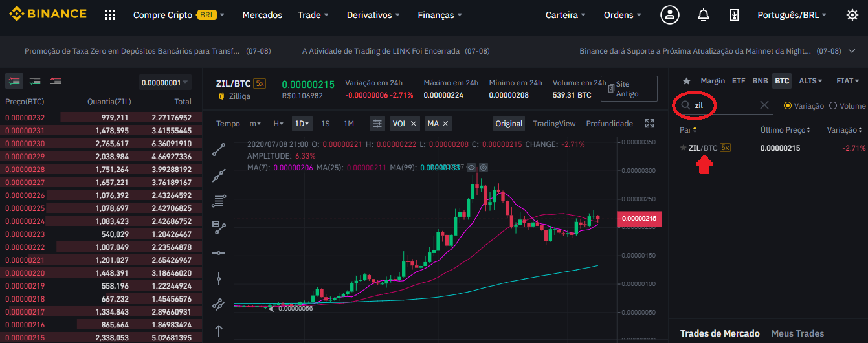The width and height of the screenshot is (868, 343).
Task: Click the notifications bell icon
Action: tap(704, 15)
